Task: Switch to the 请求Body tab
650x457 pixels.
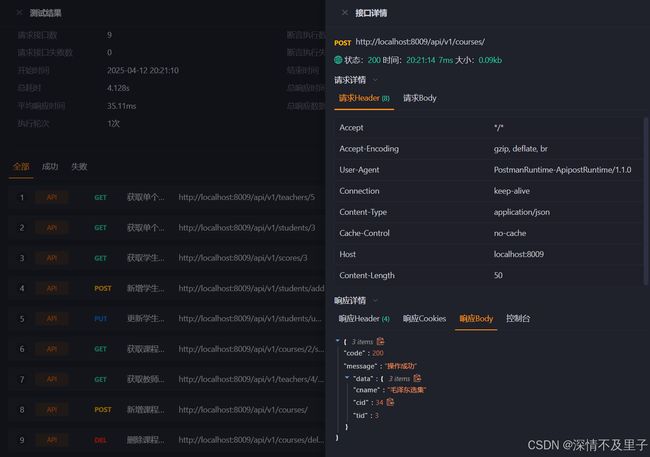Action: 420,98
